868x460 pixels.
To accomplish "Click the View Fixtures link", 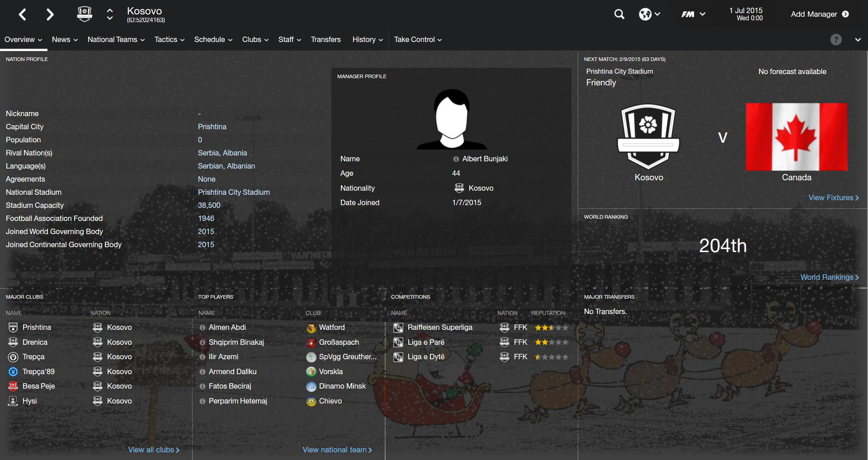I will pyautogui.click(x=834, y=198).
